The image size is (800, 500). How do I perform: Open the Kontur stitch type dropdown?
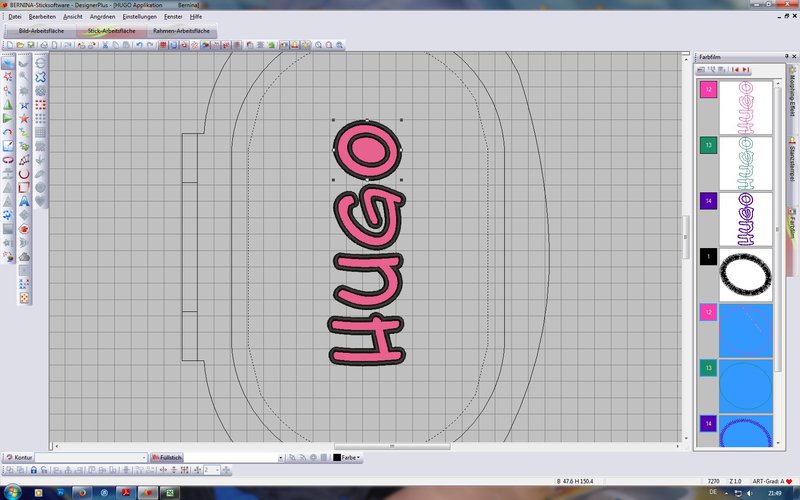pyautogui.click(x=144, y=458)
